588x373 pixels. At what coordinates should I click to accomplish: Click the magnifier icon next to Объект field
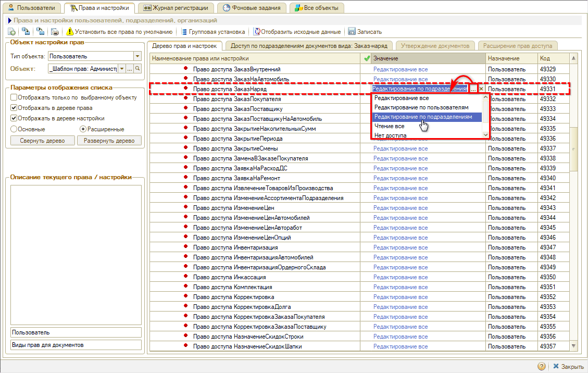pos(138,69)
